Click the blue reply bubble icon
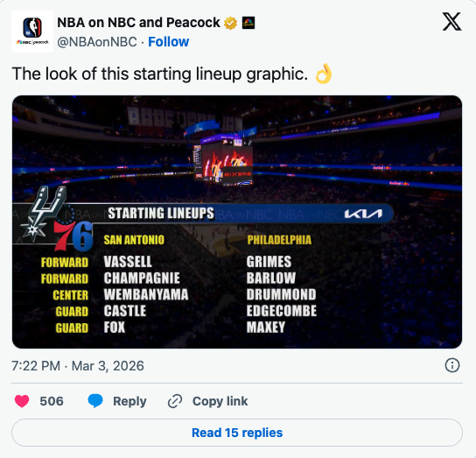476x458 pixels. click(x=95, y=401)
